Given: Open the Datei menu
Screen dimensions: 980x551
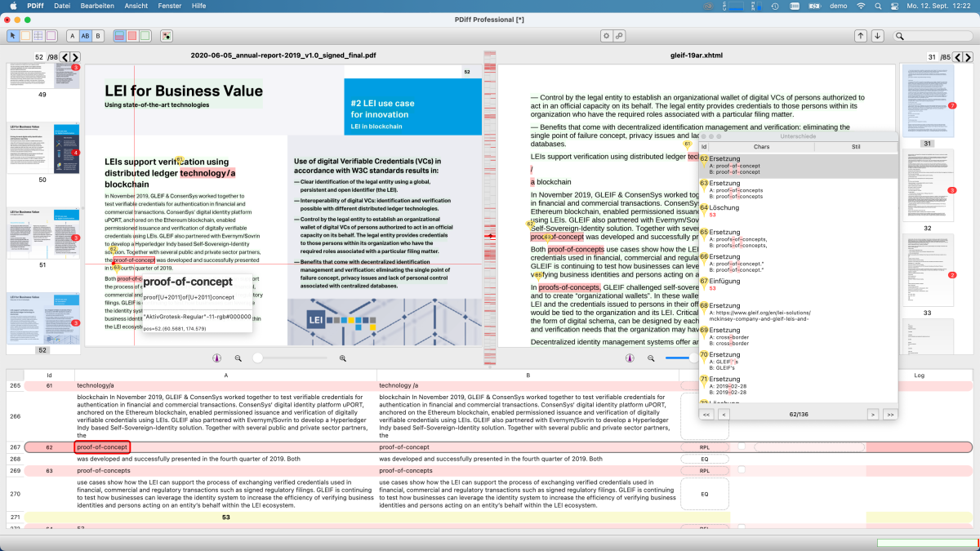Looking at the screenshot, I should coord(62,6).
